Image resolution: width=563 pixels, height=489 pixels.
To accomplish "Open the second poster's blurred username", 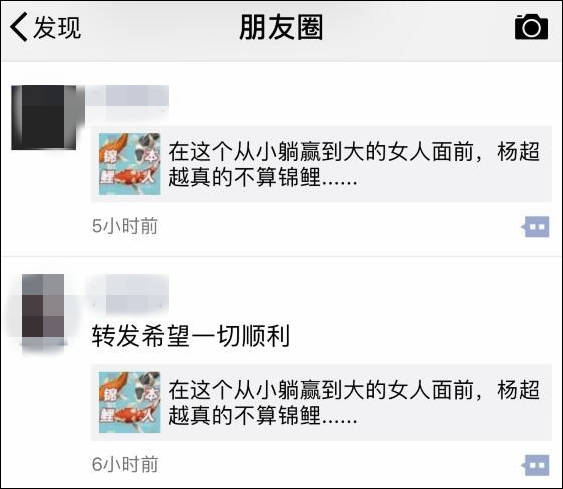I will (129, 293).
